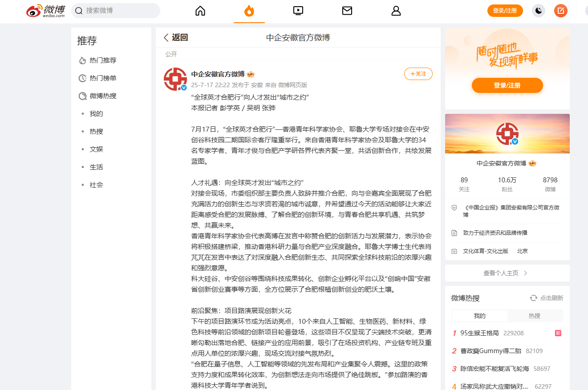Open post author name 中企安徽官方微博
Viewport: 588px width, 390px height.
218,74
